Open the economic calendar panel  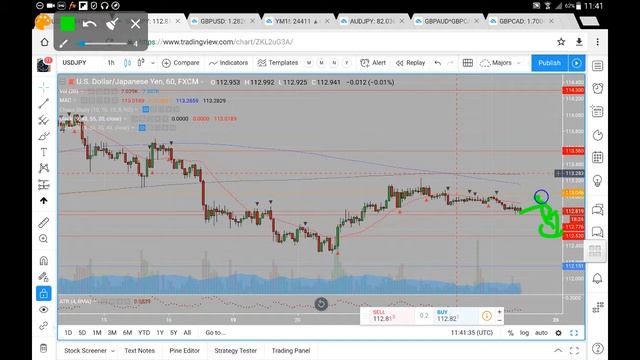598,157
